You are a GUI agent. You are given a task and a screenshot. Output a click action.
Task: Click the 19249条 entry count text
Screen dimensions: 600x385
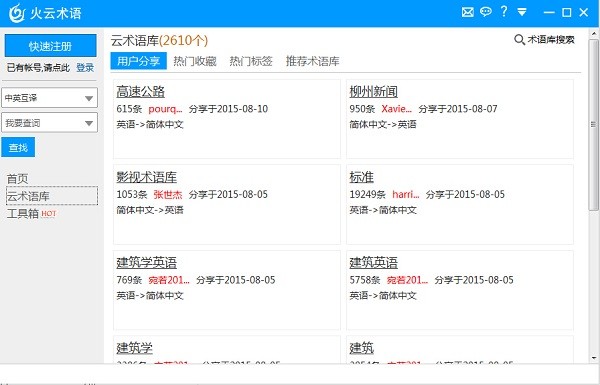coord(367,194)
